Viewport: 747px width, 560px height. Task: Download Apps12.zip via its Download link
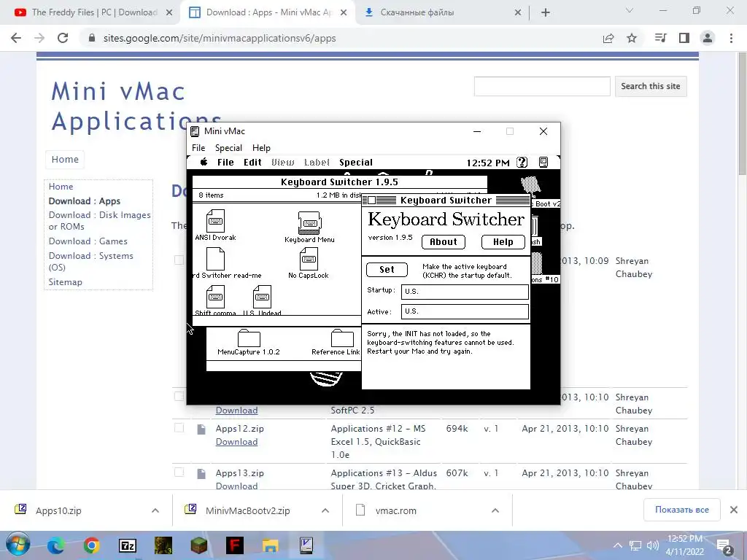pyautogui.click(x=236, y=441)
